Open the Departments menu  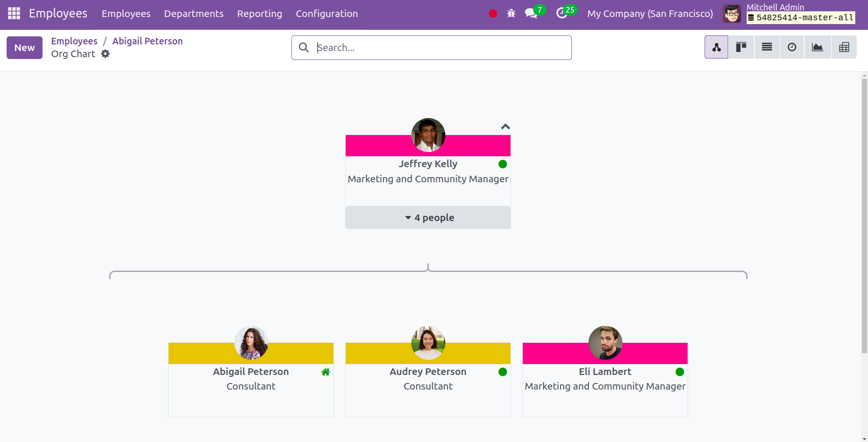pos(194,14)
